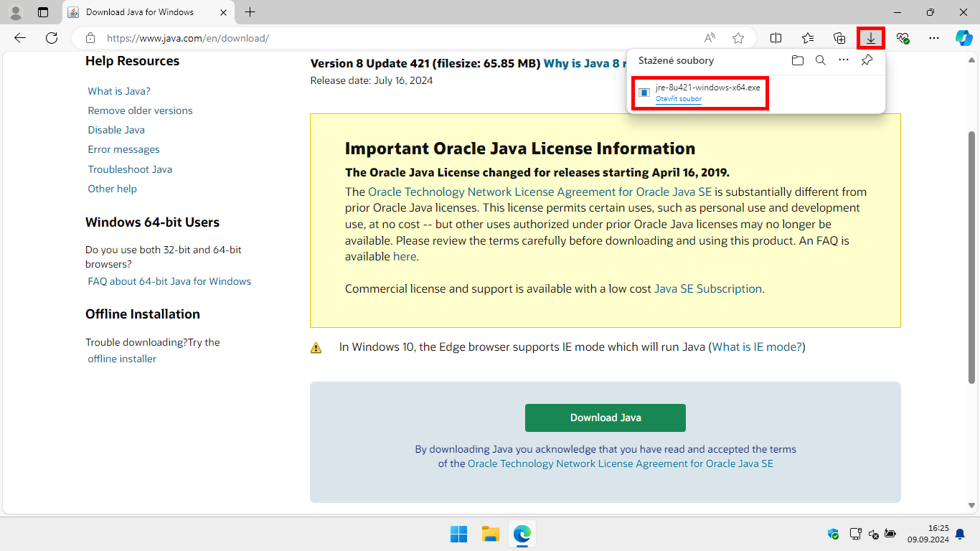Open 'What is IE mode?' link
This screenshot has width=980, height=551.
[757, 347]
